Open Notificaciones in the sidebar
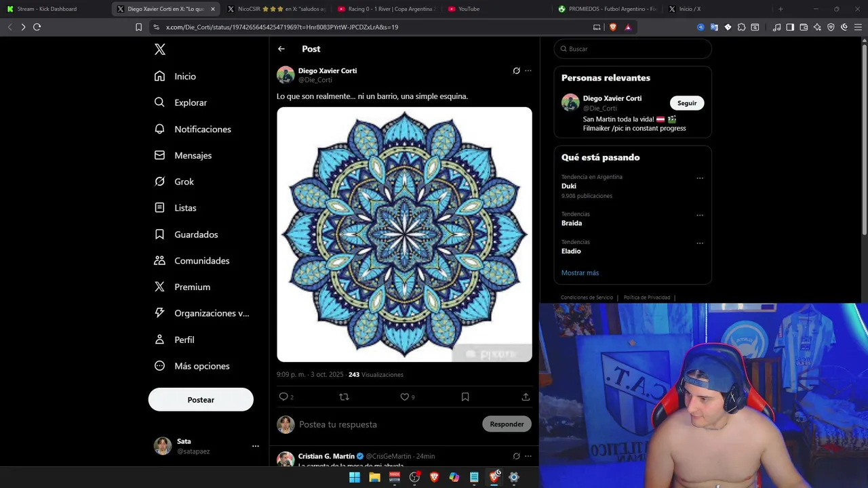 [x=193, y=129]
